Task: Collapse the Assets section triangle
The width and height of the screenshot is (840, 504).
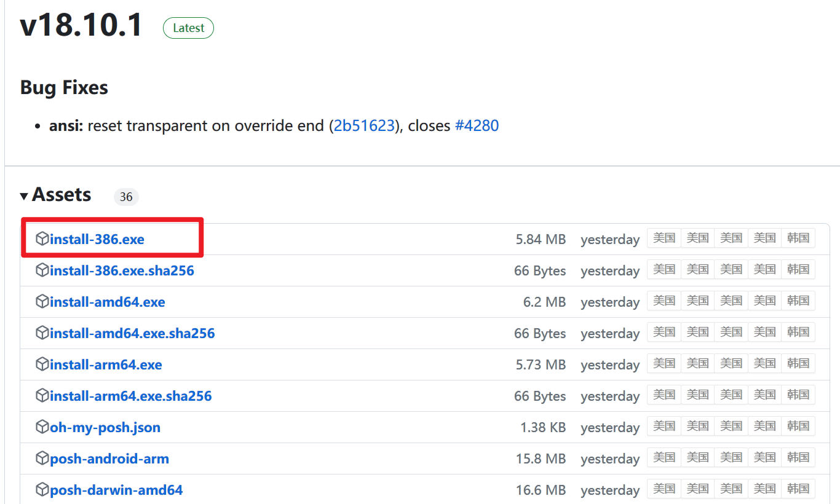Action: (x=24, y=196)
